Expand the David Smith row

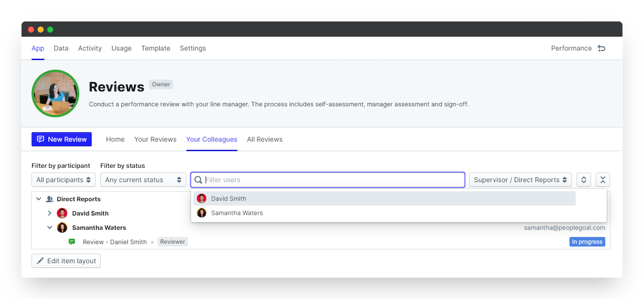(50, 213)
